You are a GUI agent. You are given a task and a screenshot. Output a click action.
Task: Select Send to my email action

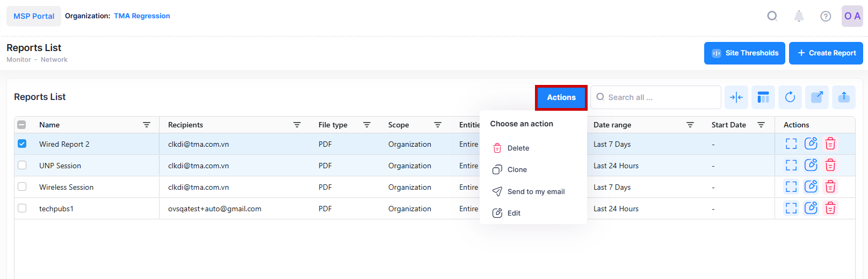pyautogui.click(x=536, y=192)
